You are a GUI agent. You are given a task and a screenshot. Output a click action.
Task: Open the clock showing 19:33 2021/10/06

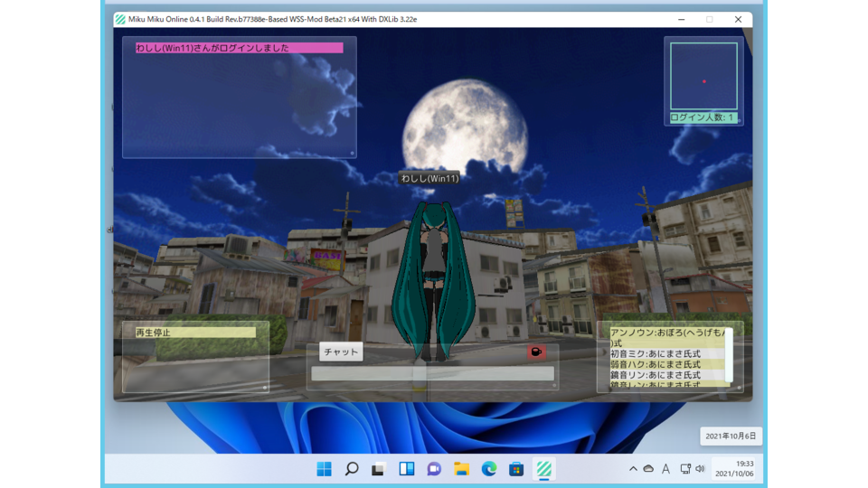(734, 469)
